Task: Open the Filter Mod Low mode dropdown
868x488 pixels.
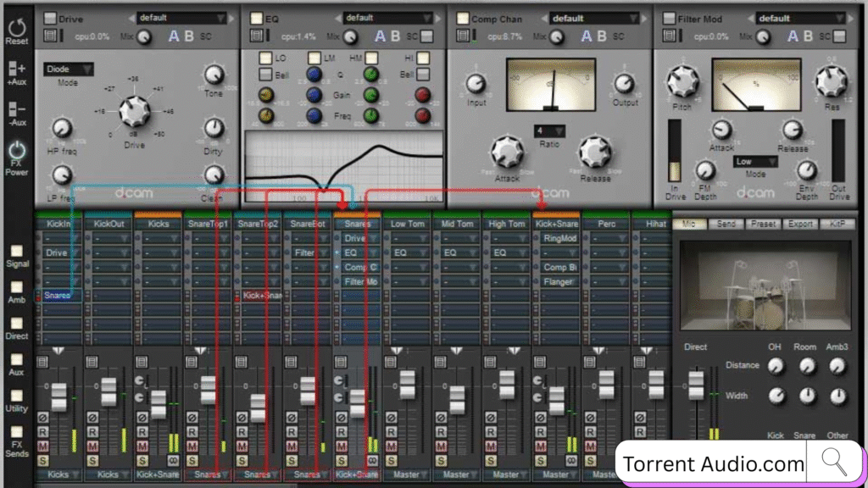Action: tap(755, 161)
